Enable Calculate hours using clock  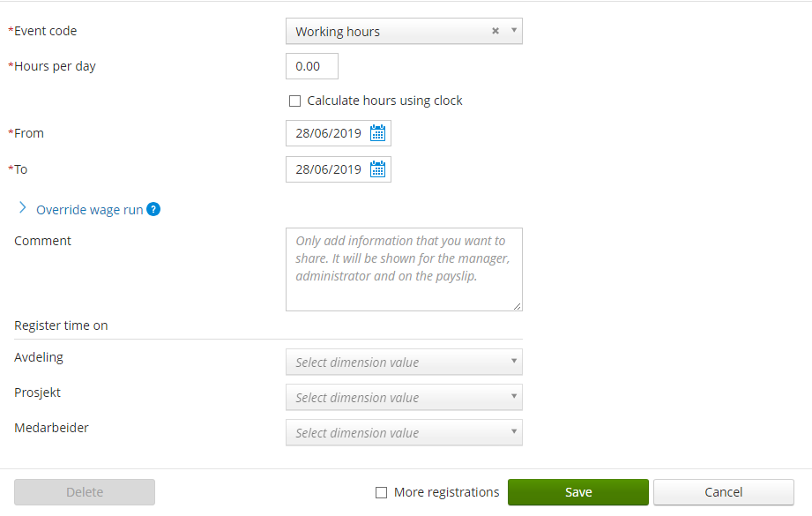point(295,101)
